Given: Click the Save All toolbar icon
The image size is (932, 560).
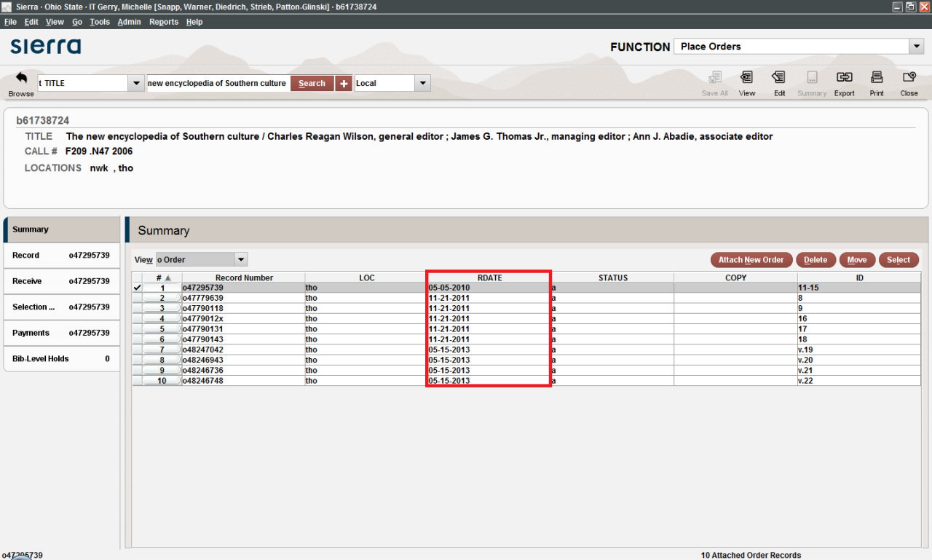Looking at the screenshot, I should (714, 77).
